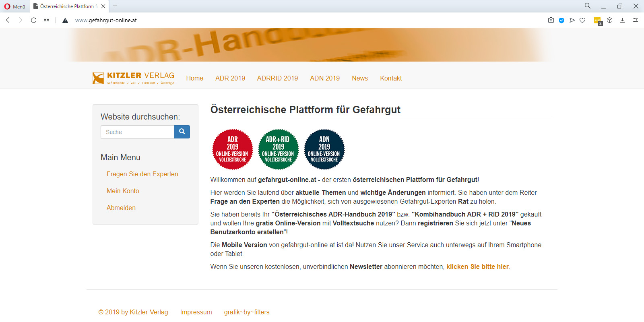Screen dimensions: 644x322
Task: Restore down the Opera window
Action: point(620,6)
